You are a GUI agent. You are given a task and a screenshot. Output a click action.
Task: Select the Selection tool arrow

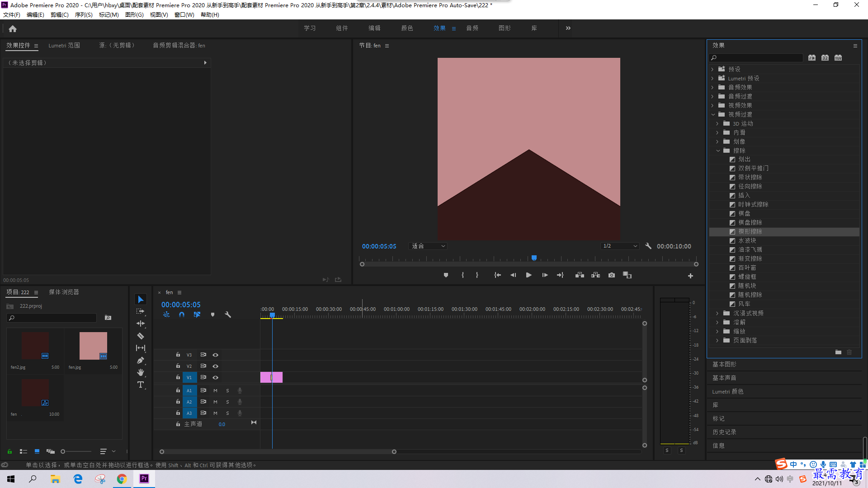pos(141,300)
